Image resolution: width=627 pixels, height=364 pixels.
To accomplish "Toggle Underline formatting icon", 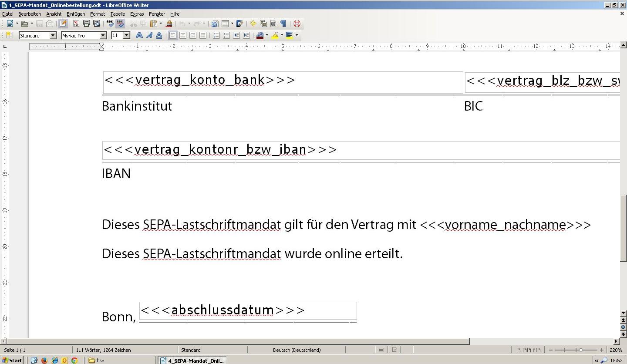I will tap(159, 35).
